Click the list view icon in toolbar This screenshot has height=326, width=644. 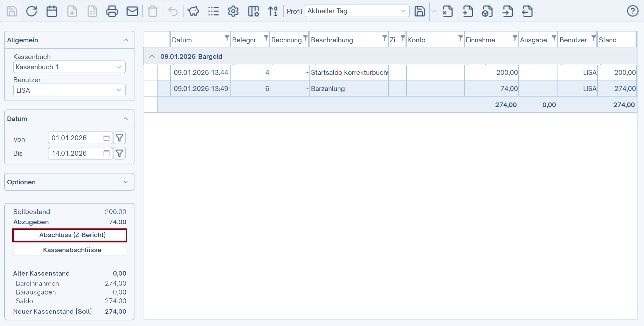coord(213,11)
